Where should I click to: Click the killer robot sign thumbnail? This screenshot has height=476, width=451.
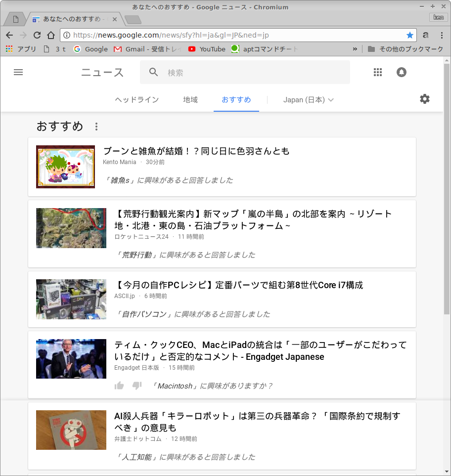(x=71, y=430)
